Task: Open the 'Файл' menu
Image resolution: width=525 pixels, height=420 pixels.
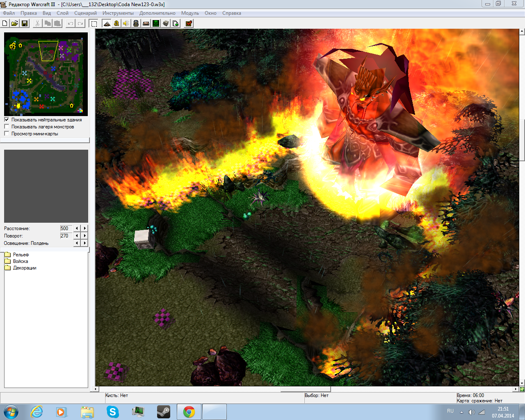Action: click(x=9, y=13)
